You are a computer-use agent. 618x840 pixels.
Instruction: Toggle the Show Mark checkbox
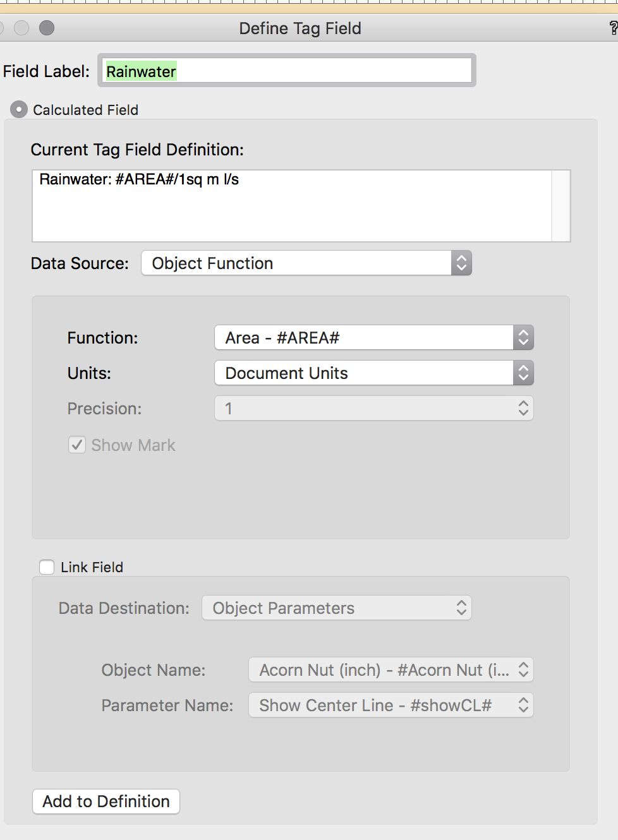(x=76, y=445)
